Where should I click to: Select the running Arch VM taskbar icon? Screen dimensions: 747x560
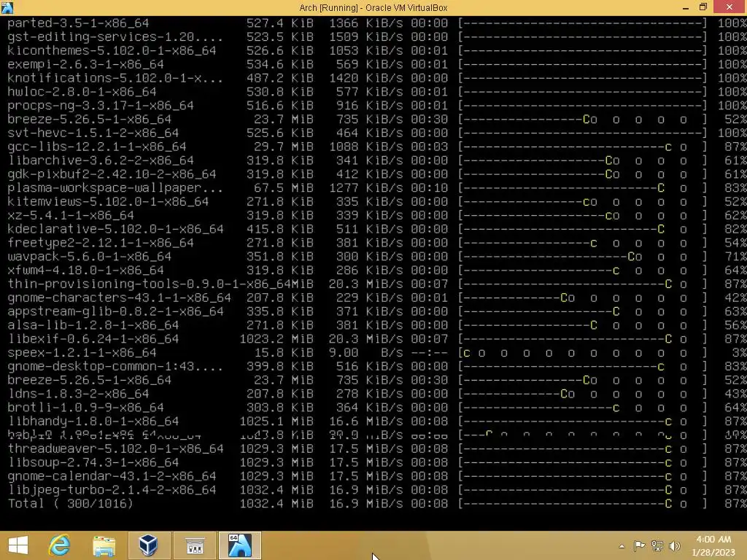click(x=239, y=545)
